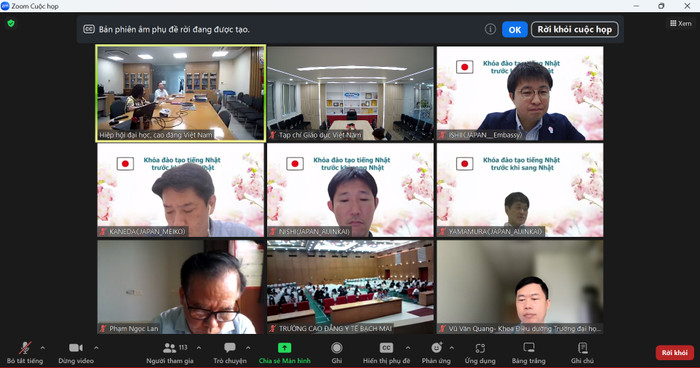700x368 pixels.
Task: Click the Rời khỏi cuộc họp button
Action: click(x=575, y=29)
